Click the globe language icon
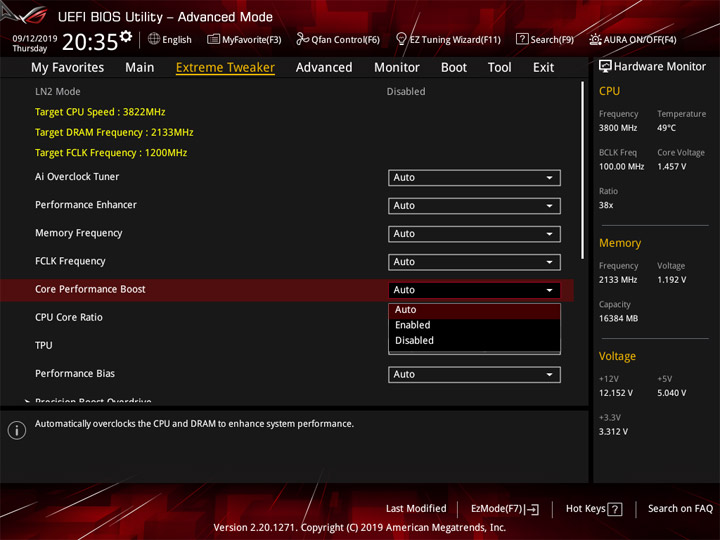 pyautogui.click(x=154, y=39)
